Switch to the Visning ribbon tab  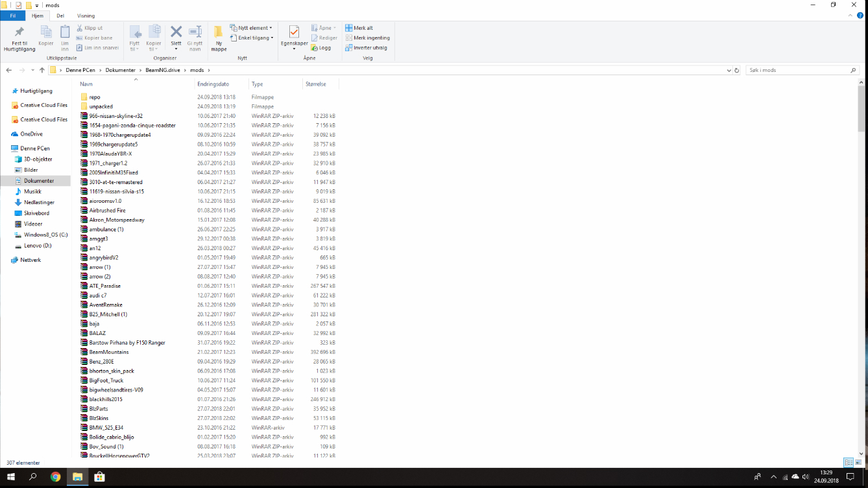point(86,16)
